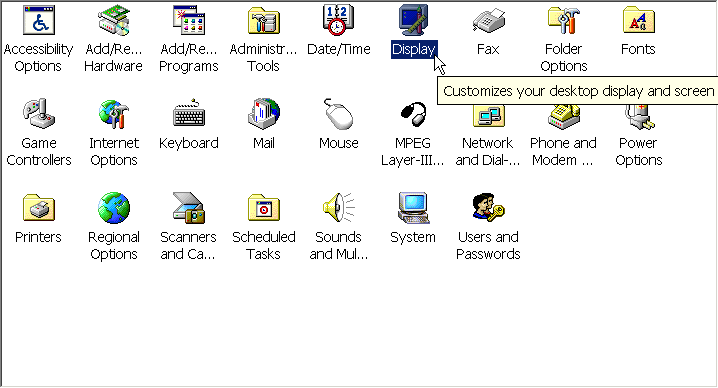This screenshot has height=388, width=718.
Task: Click the 'Scheduled Tasks' text label
Action: coord(264,246)
